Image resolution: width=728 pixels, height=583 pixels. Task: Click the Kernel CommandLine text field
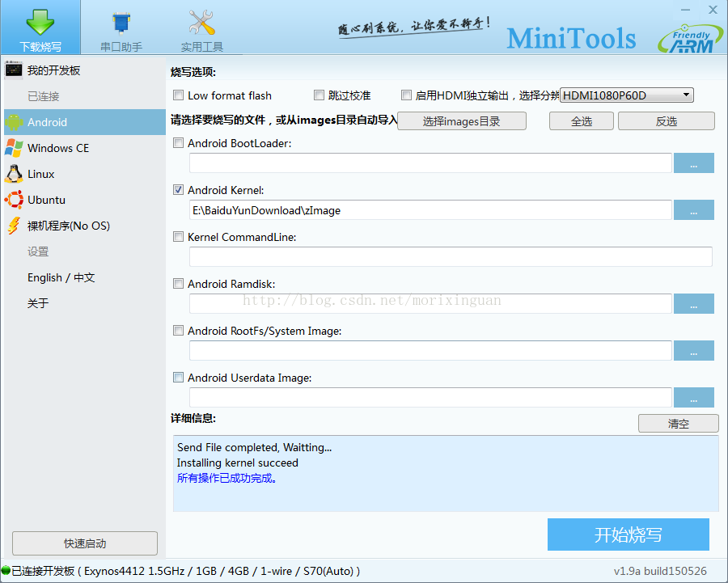tap(451, 257)
